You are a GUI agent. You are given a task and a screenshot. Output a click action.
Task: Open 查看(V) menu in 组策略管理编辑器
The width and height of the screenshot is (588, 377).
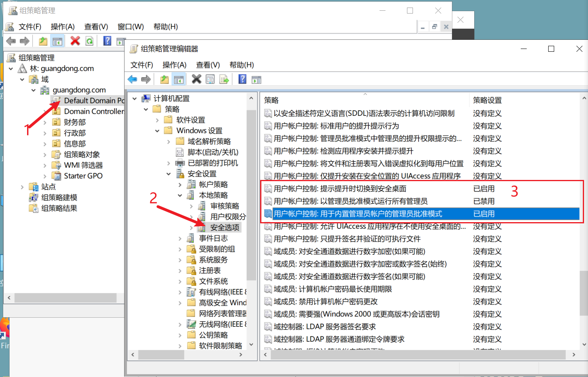pos(208,65)
